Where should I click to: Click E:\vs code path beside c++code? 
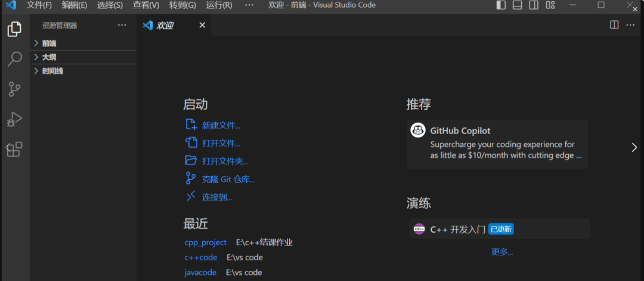click(245, 258)
